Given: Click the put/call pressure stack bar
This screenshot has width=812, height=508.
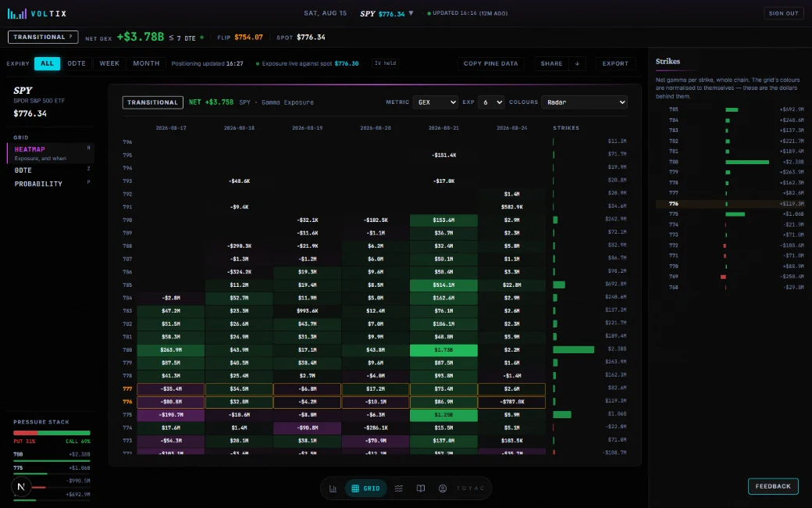Looking at the screenshot, I should [x=52, y=432].
